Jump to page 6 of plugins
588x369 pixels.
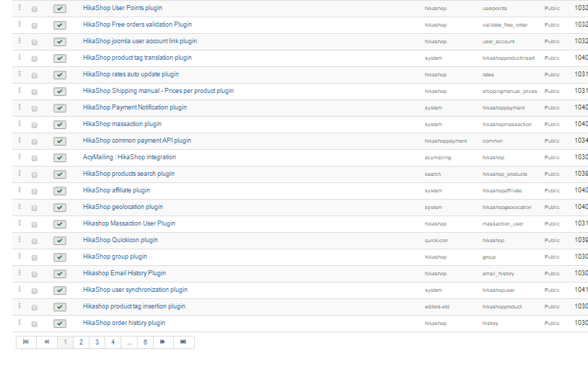145,342
